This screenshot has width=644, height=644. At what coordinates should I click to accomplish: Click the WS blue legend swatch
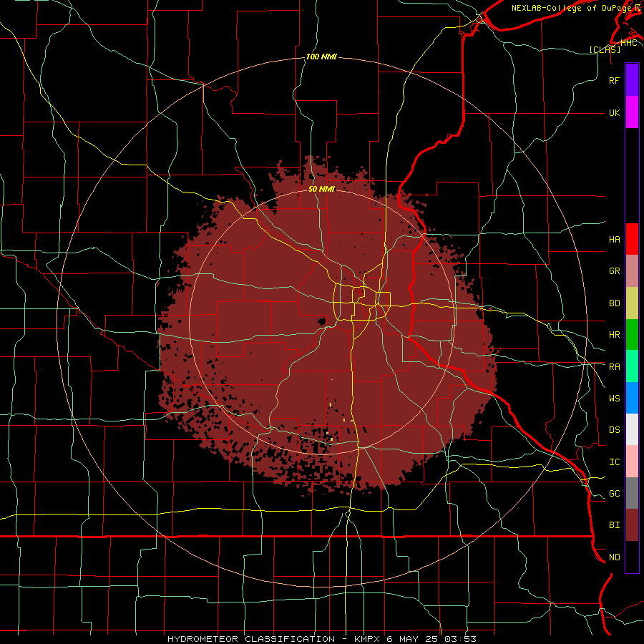tap(632, 398)
